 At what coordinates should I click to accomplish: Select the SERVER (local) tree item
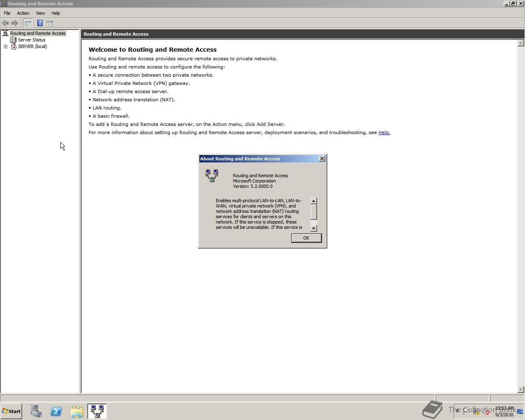click(x=32, y=47)
